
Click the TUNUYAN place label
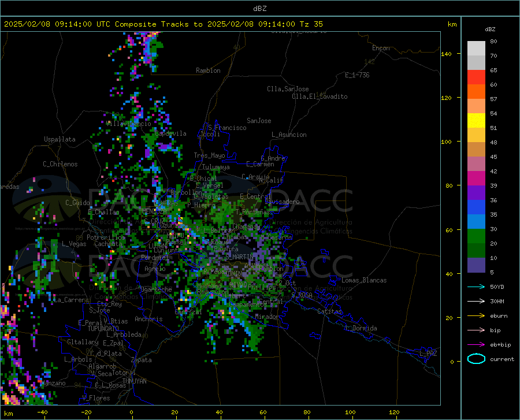134,381
